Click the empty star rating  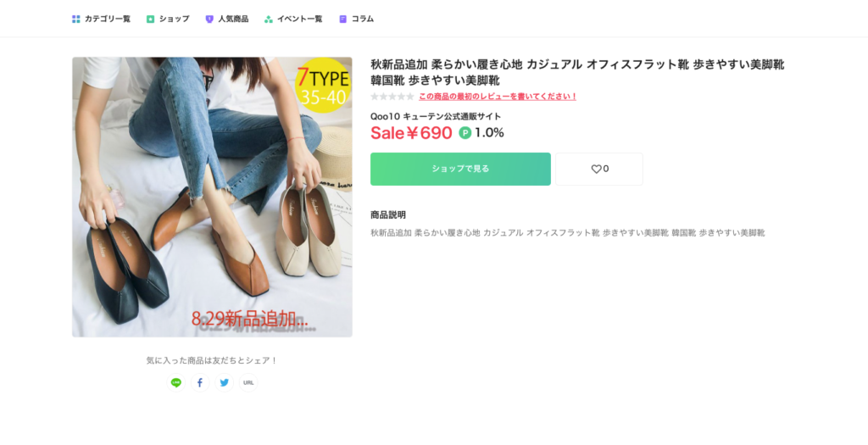(x=392, y=97)
